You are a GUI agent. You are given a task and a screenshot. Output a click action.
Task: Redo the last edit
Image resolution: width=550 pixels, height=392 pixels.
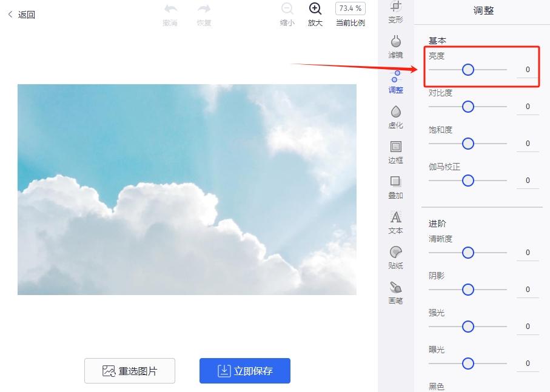[204, 13]
